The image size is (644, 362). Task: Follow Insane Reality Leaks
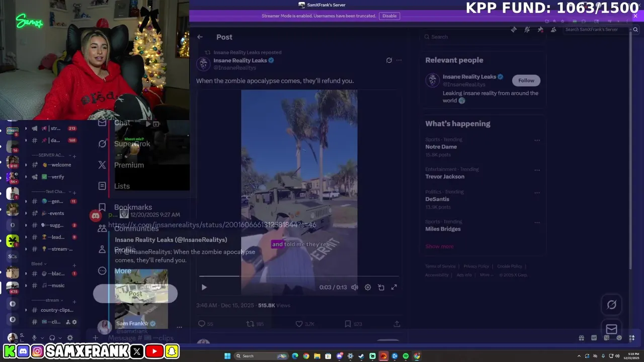click(x=526, y=80)
